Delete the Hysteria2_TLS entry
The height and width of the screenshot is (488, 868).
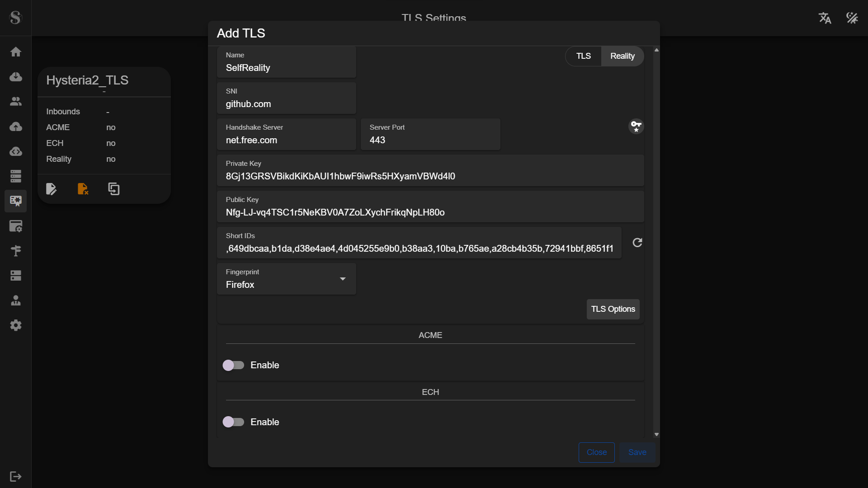83,189
